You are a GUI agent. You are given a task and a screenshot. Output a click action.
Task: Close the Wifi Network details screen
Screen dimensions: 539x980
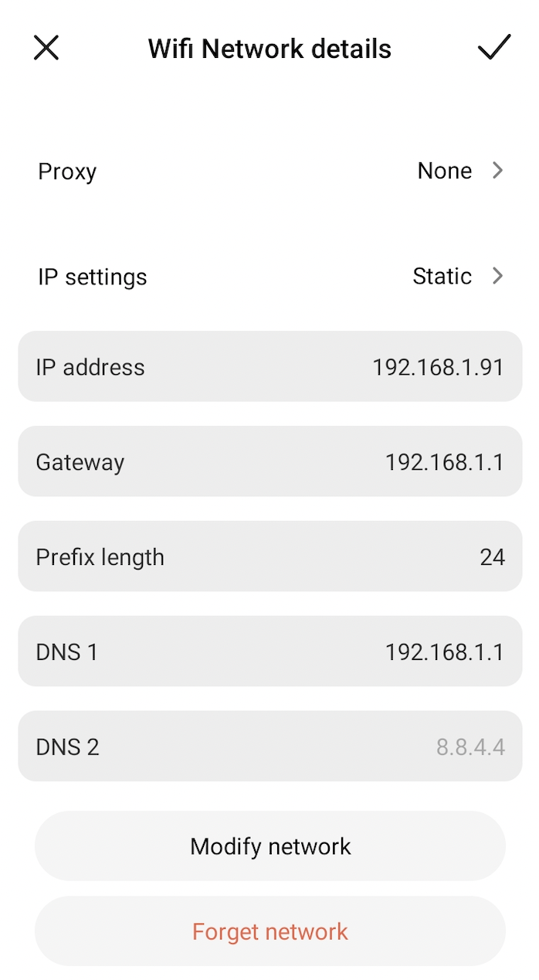(x=46, y=48)
